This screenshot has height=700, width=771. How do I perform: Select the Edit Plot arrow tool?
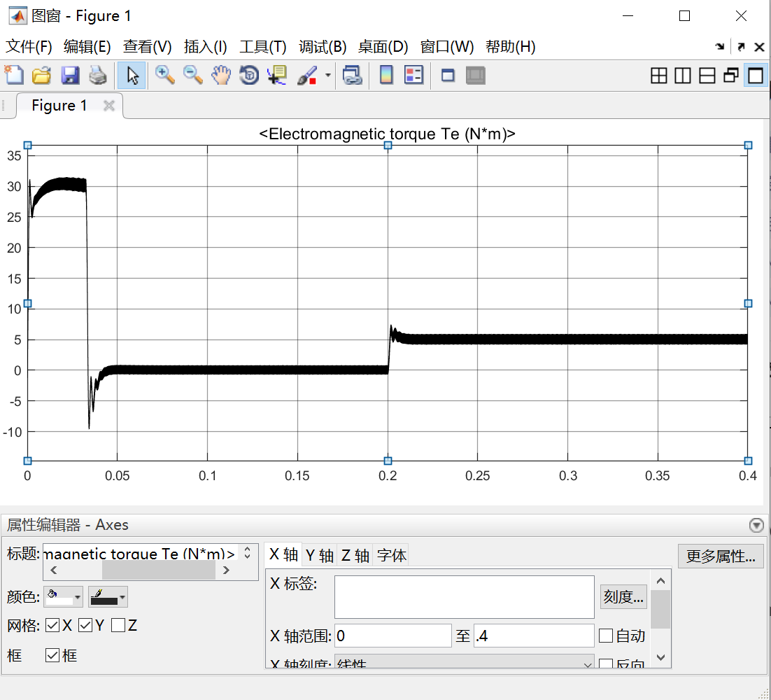tap(132, 76)
